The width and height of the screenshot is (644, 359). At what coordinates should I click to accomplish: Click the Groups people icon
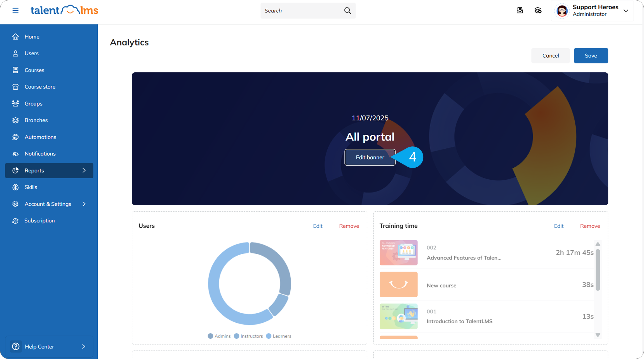(15, 103)
